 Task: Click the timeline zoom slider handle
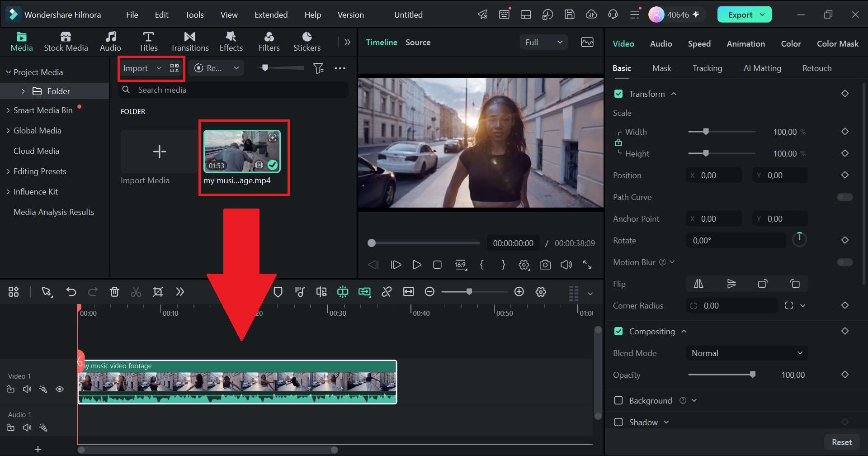click(x=469, y=292)
